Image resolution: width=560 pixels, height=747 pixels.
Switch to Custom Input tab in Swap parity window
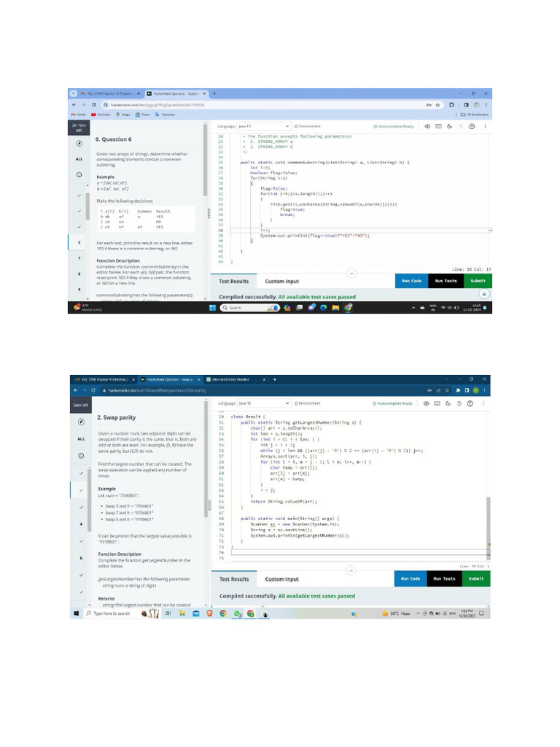tap(282, 578)
